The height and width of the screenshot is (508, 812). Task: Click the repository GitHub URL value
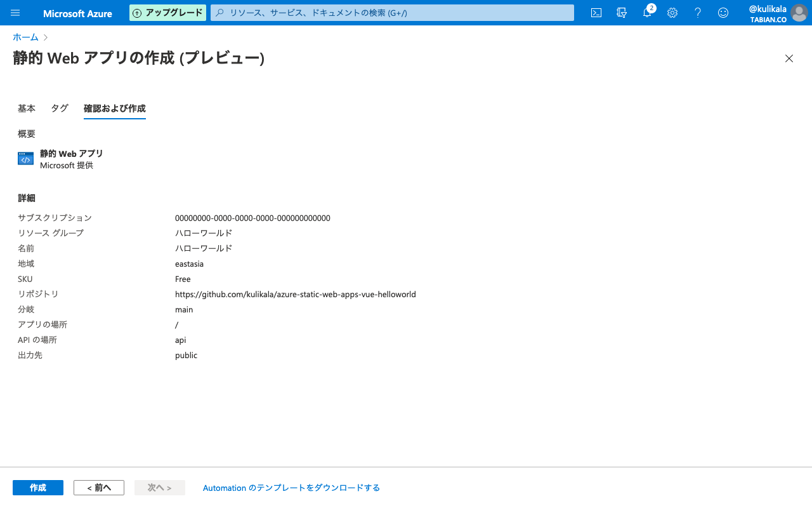tap(296, 294)
